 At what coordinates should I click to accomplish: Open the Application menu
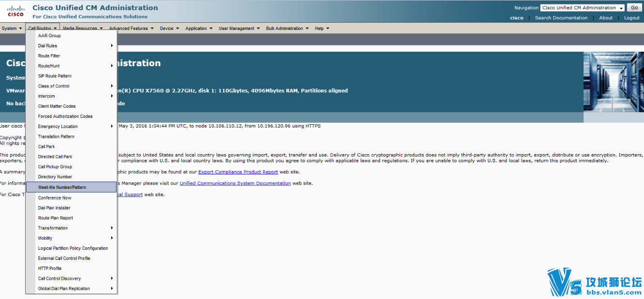tap(199, 28)
